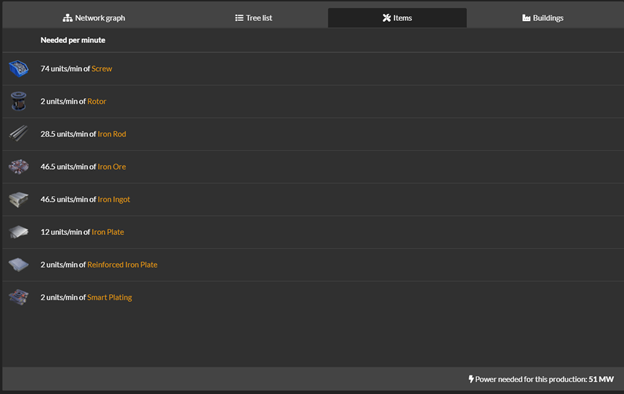Open the Tree list tab

[x=254, y=18]
